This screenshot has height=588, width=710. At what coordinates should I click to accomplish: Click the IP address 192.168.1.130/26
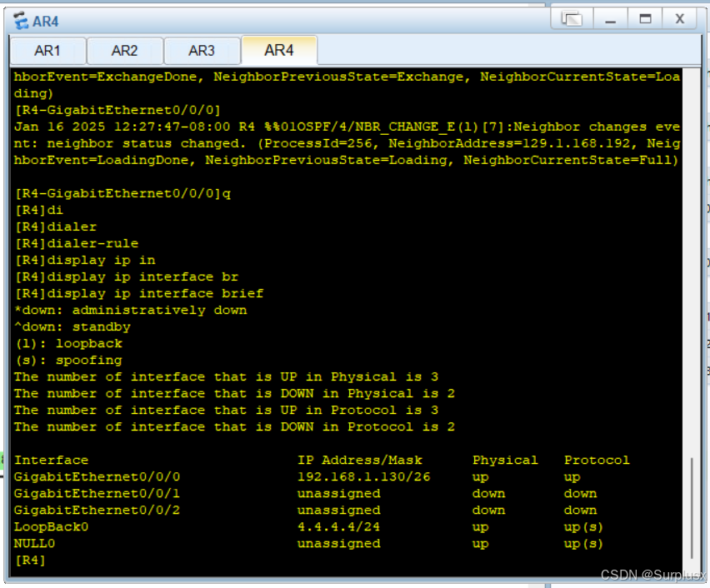pyautogui.click(x=363, y=476)
